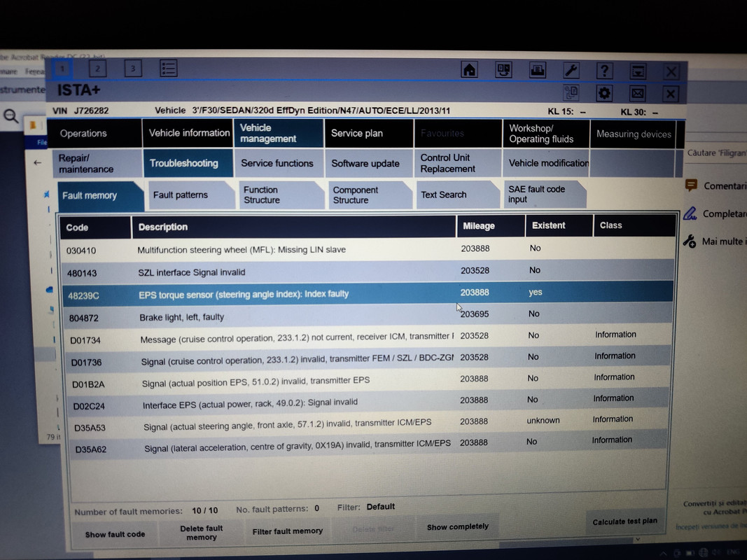747x560 pixels.
Task: Select fault row 48239C EPS torque sensor
Action: (368, 294)
